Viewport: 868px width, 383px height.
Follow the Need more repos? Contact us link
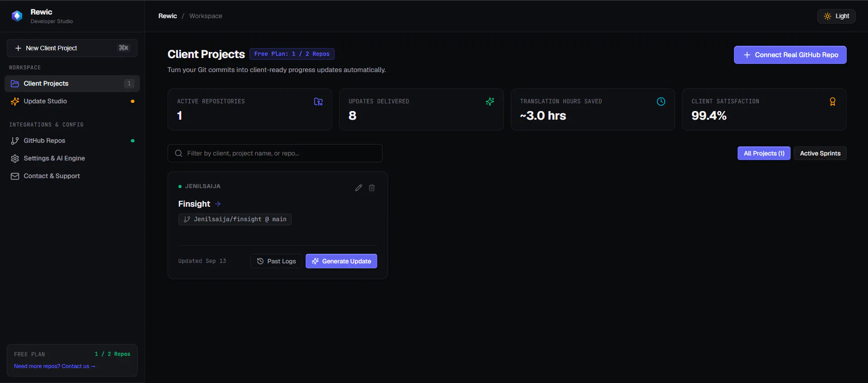point(54,366)
